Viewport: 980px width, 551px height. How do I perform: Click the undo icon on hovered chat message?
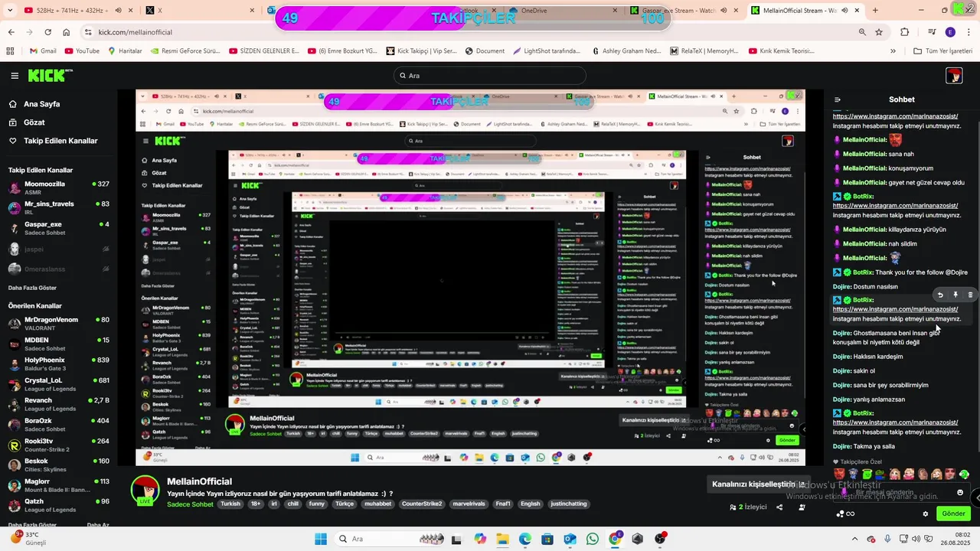(x=940, y=295)
